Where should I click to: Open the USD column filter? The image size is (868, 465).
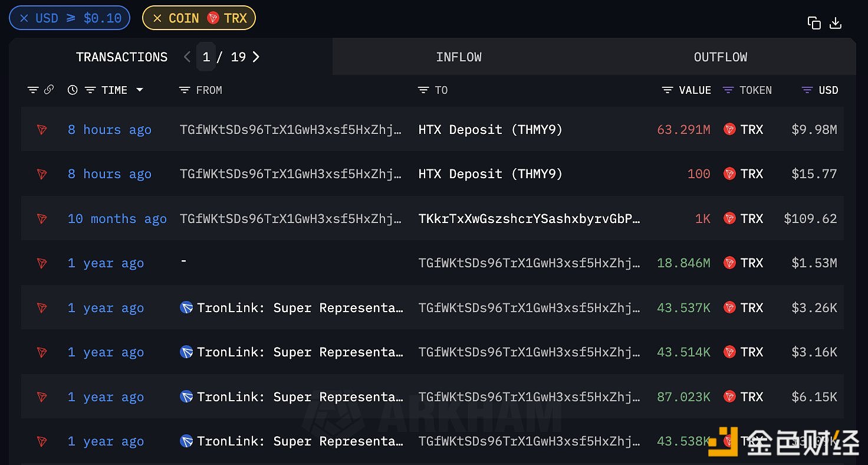(807, 90)
